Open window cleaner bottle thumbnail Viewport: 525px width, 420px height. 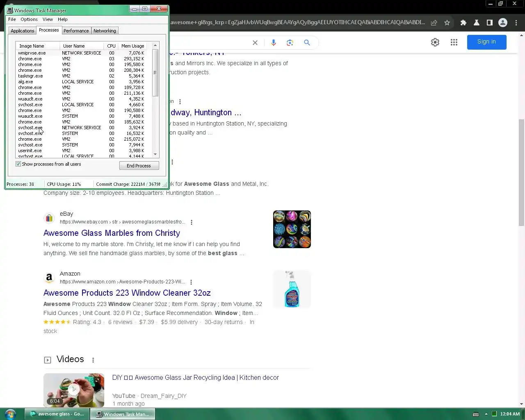click(292, 289)
